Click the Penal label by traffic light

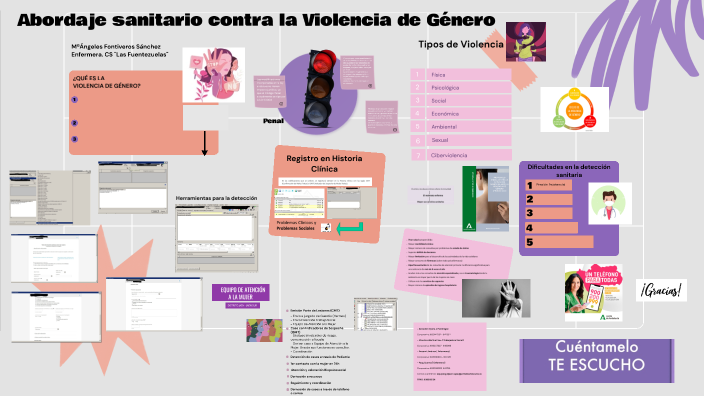pyautogui.click(x=273, y=121)
